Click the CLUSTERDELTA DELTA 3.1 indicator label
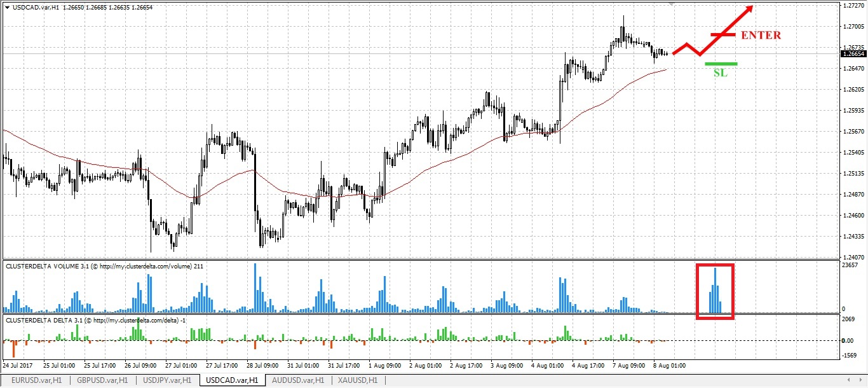This screenshot has height=388, width=868. click(x=95, y=320)
